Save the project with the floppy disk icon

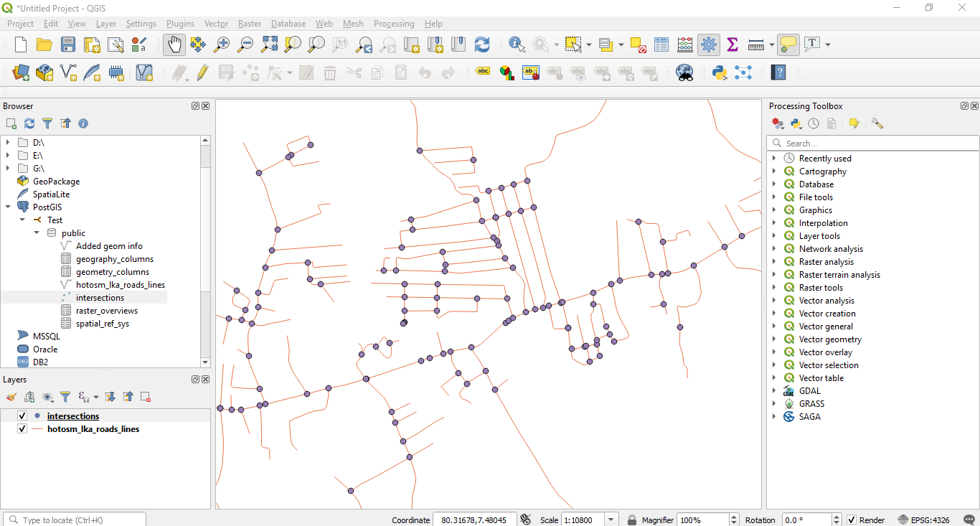click(68, 44)
